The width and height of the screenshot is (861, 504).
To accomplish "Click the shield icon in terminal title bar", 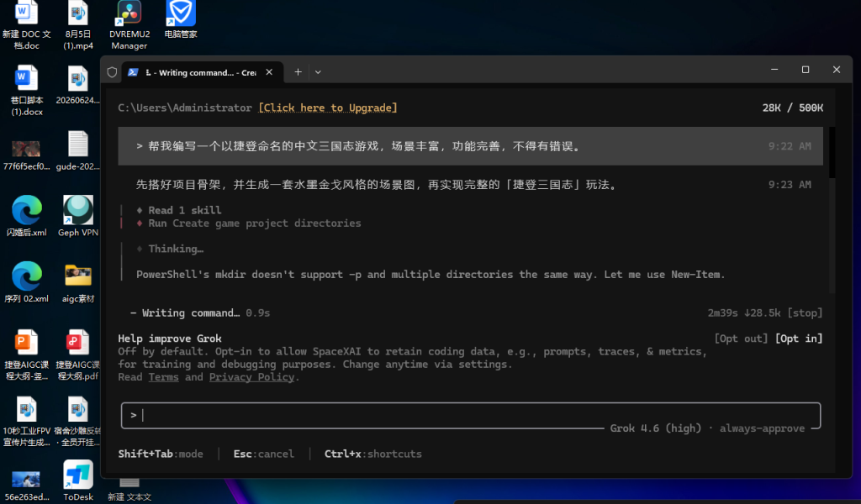I will pyautogui.click(x=112, y=72).
